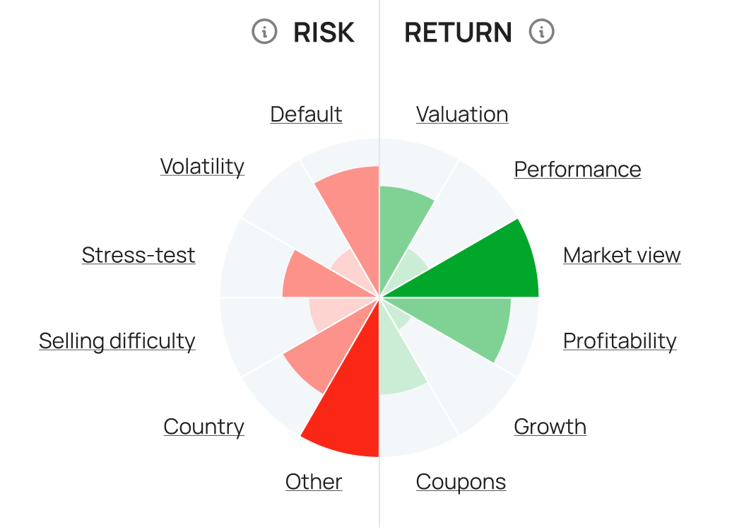
Task: Click the Other risk label
Action: tap(314, 482)
